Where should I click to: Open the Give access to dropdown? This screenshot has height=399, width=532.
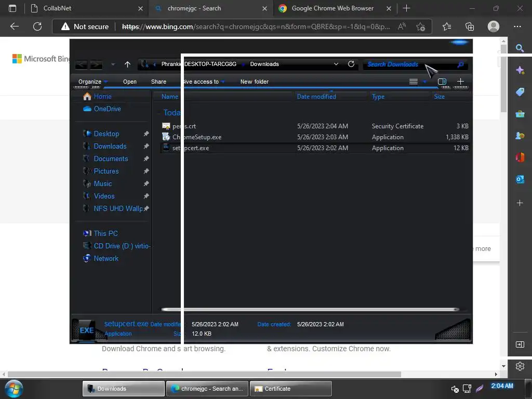(204, 82)
